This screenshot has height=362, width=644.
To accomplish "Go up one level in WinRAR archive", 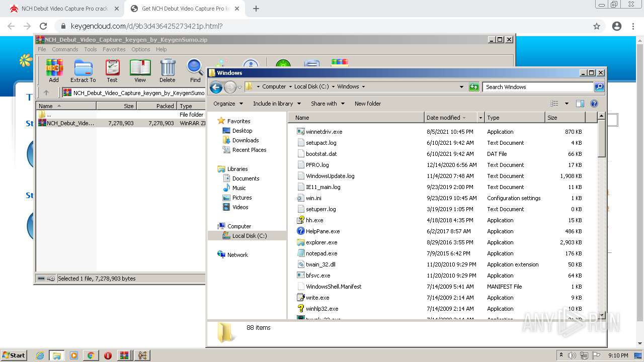I will pyautogui.click(x=46, y=93).
